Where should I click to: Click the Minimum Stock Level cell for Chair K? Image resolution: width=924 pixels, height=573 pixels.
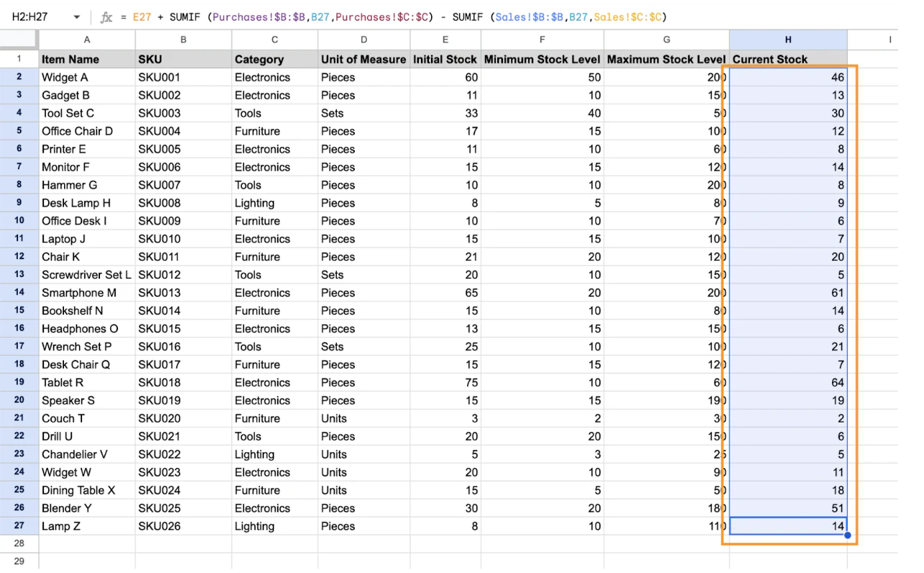click(x=543, y=256)
